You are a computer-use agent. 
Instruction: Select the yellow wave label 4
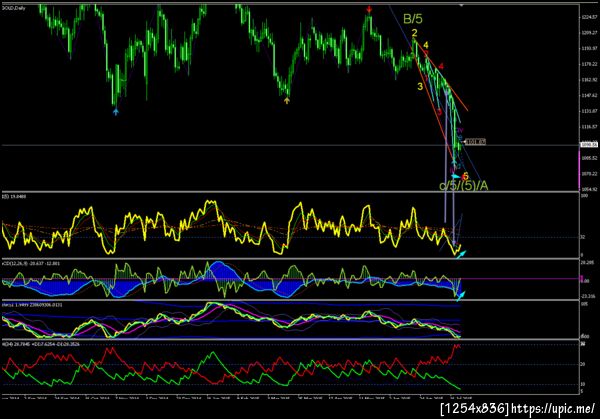(426, 46)
